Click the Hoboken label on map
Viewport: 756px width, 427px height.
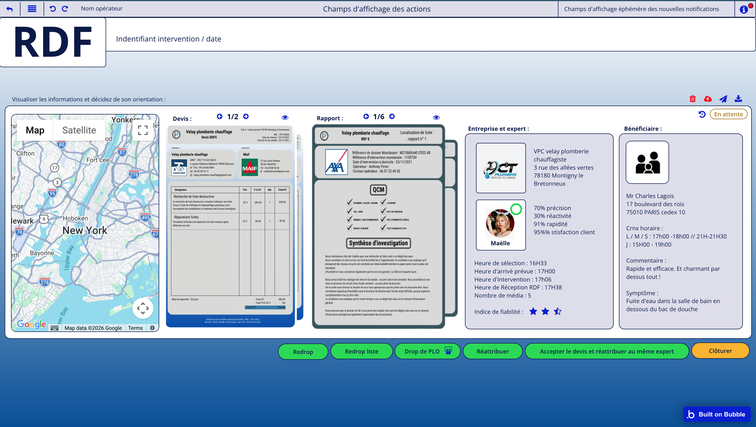click(x=75, y=218)
